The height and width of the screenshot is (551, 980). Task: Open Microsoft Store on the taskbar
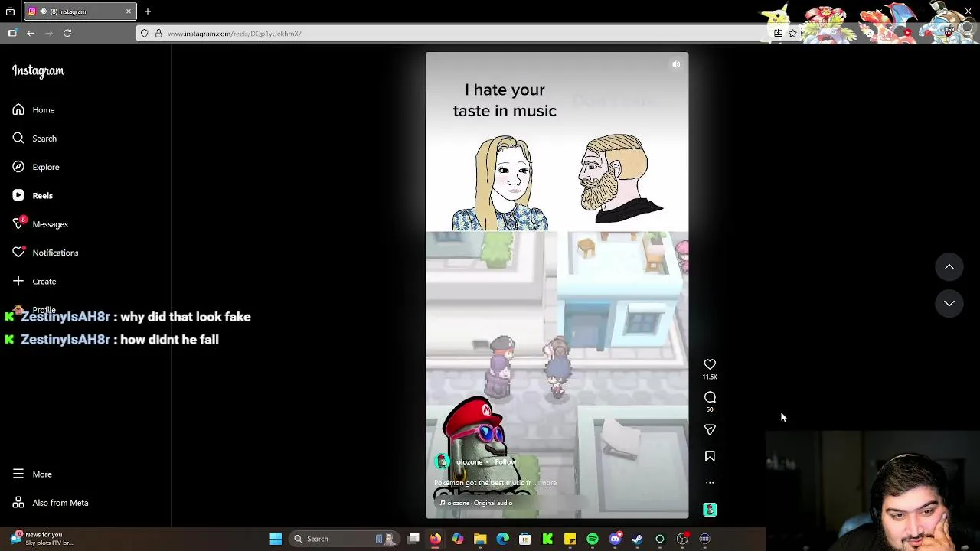[x=525, y=539]
